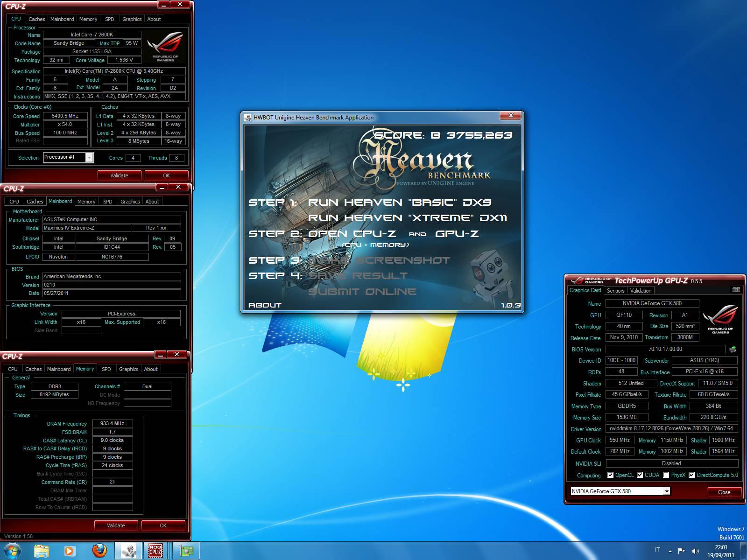This screenshot has height=560, width=747.
Task: Switch to CPU tab in middle CPU-Z window
Action: click(14, 202)
